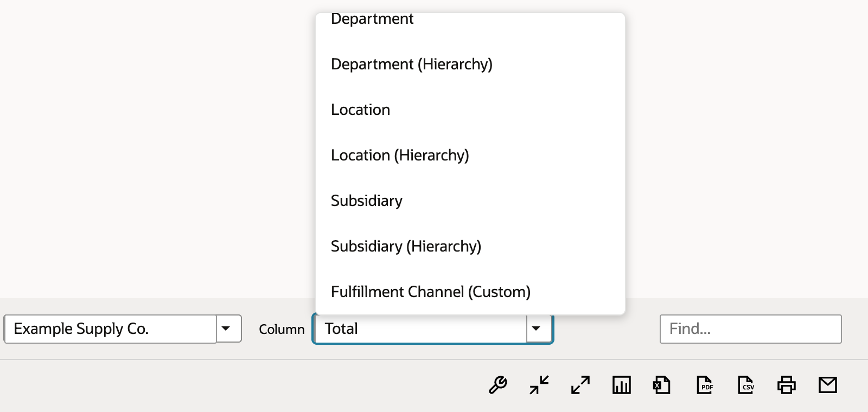The height and width of the screenshot is (412, 868).
Task: Open the wrench customize report icon
Action: click(497, 385)
